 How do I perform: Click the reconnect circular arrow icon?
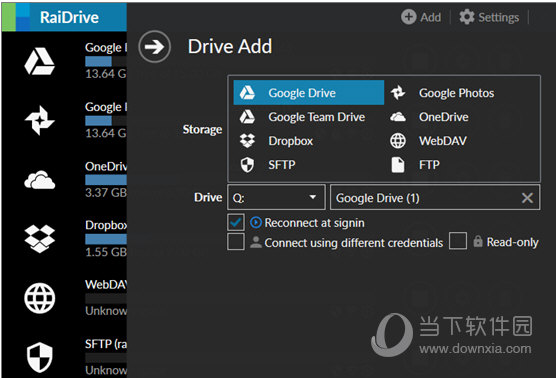coord(256,223)
